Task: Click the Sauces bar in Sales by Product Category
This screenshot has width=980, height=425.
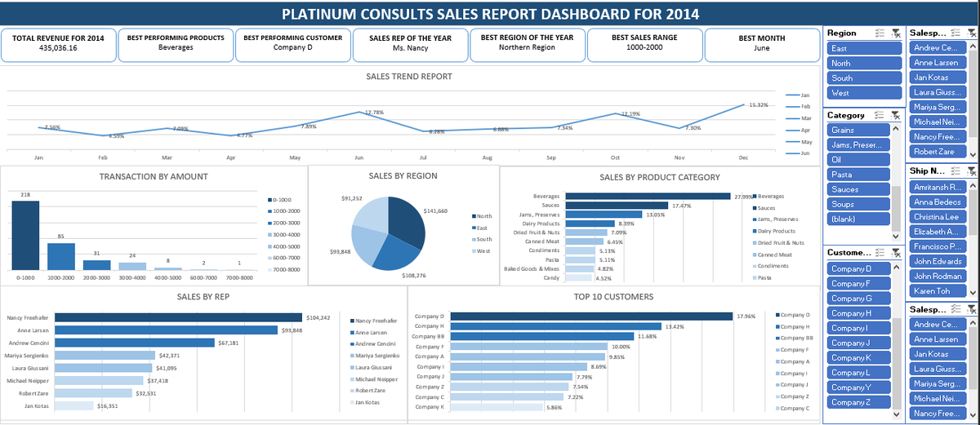Action: pos(615,206)
